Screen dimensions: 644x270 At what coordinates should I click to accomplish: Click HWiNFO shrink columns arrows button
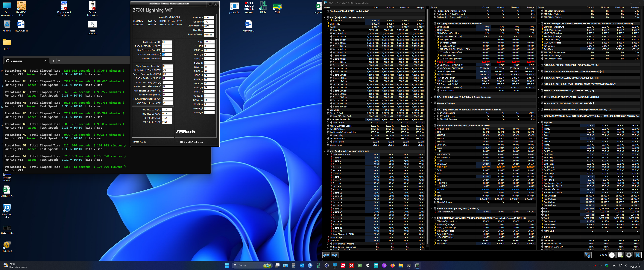click(x=335, y=255)
